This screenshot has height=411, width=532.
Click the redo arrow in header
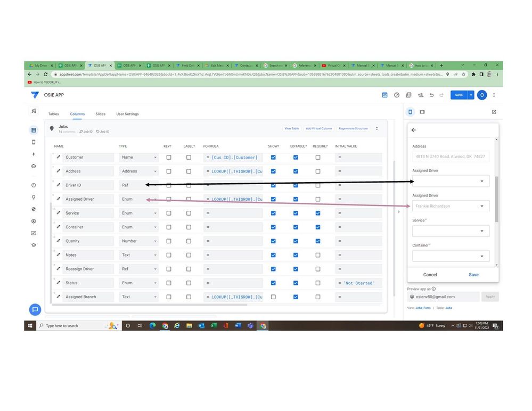tap(441, 95)
